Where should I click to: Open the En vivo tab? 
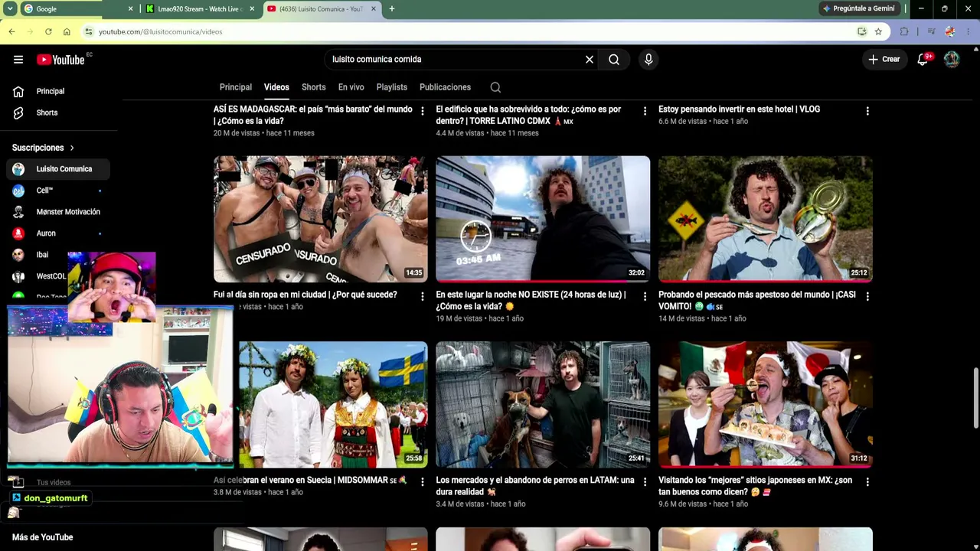pyautogui.click(x=351, y=87)
